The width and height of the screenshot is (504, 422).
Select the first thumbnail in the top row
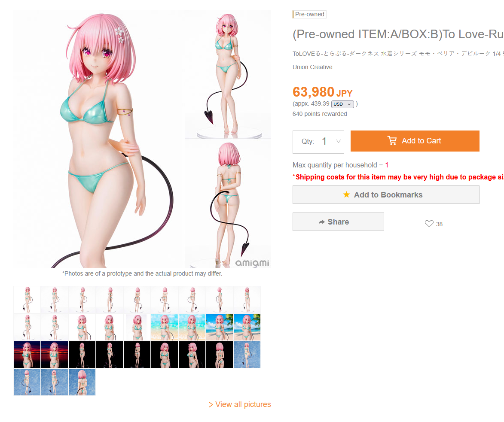click(x=27, y=300)
